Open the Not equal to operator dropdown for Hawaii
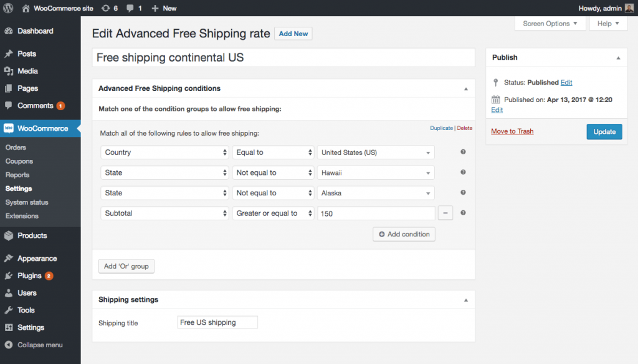Screen dimensions: 638x364 pos(273,172)
